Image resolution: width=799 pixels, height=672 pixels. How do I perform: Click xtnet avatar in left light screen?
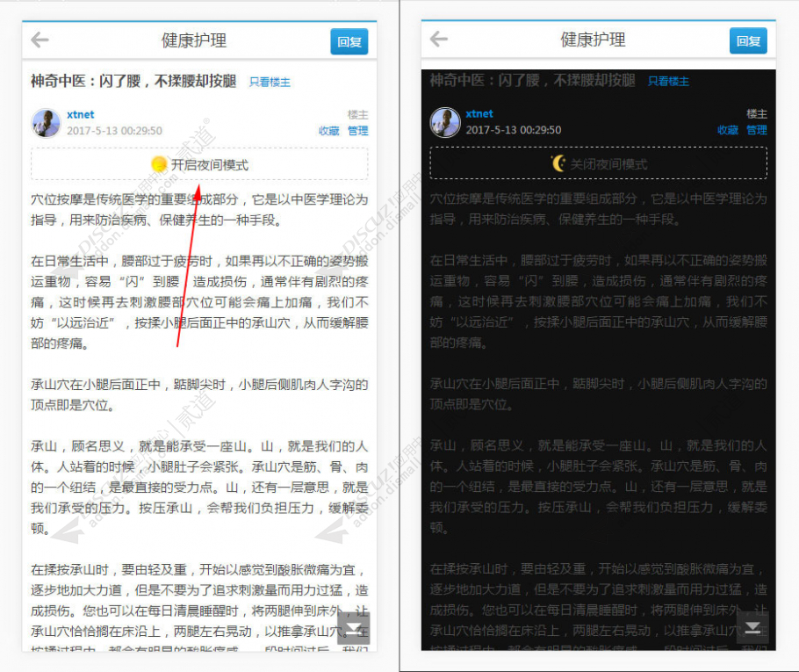click(x=46, y=123)
